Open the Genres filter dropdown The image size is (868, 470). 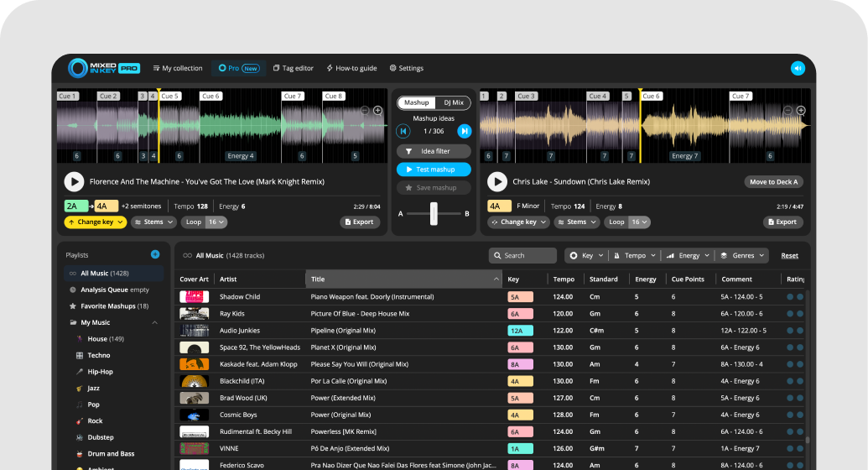(742, 255)
